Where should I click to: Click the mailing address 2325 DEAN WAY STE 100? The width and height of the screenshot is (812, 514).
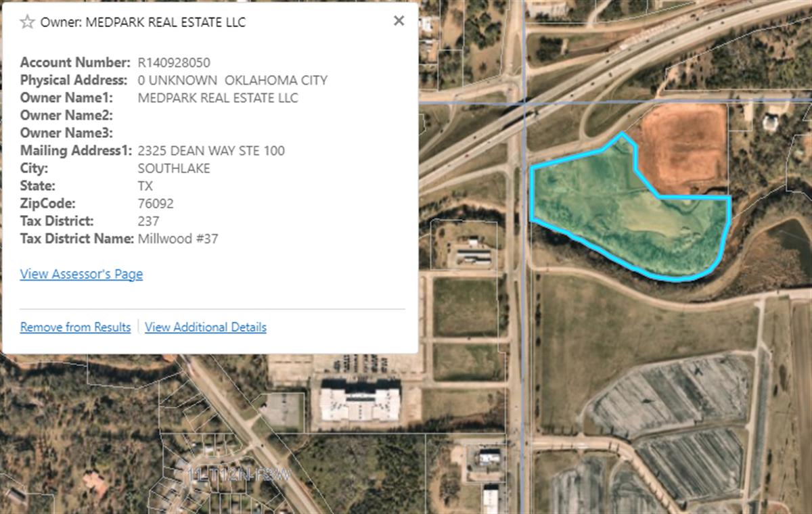(210, 151)
